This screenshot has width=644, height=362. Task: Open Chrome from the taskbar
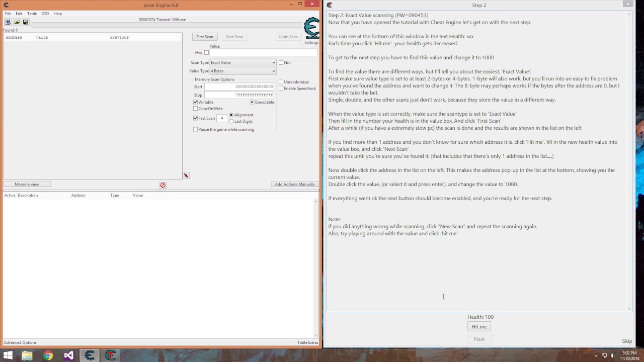pyautogui.click(x=48, y=355)
